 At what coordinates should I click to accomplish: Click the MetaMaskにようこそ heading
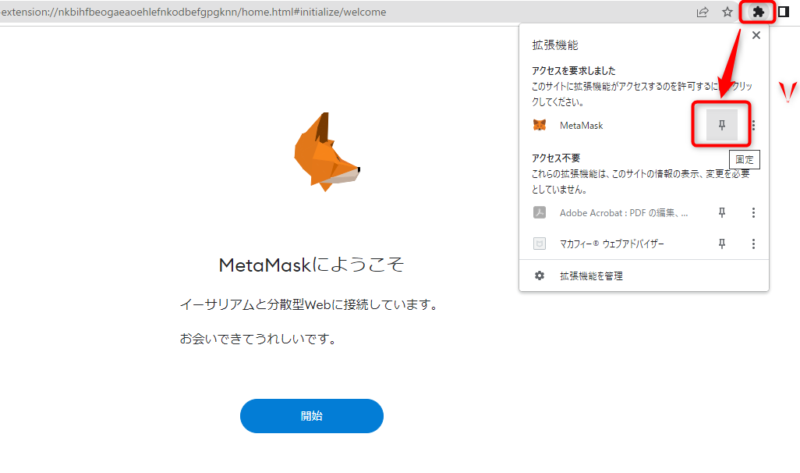click(x=311, y=265)
